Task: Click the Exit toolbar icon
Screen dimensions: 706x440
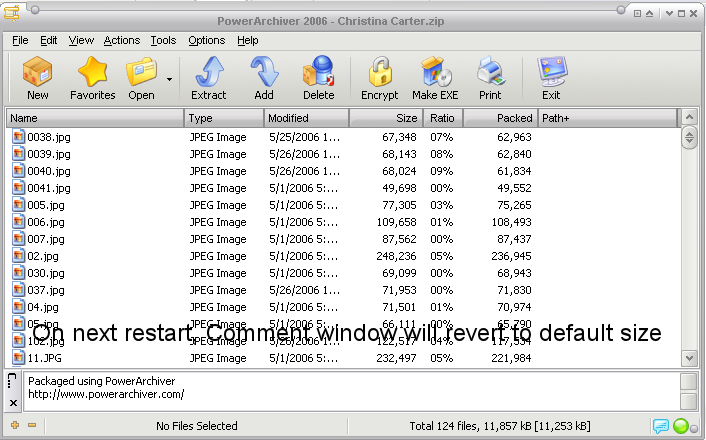Action: pos(552,71)
